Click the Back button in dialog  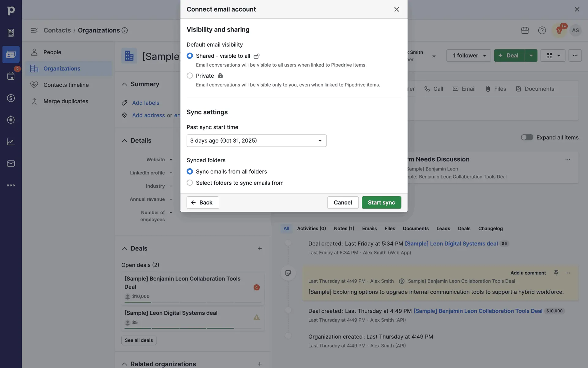pyautogui.click(x=203, y=202)
